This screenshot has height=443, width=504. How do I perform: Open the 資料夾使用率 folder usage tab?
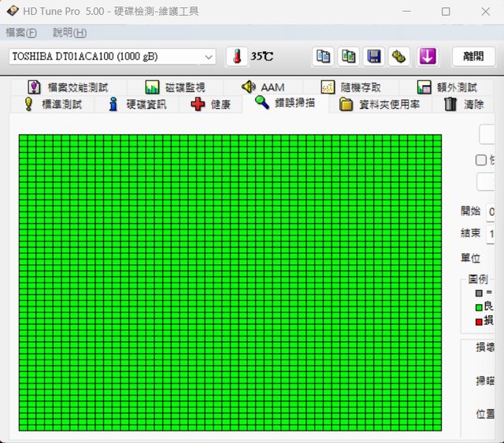380,105
